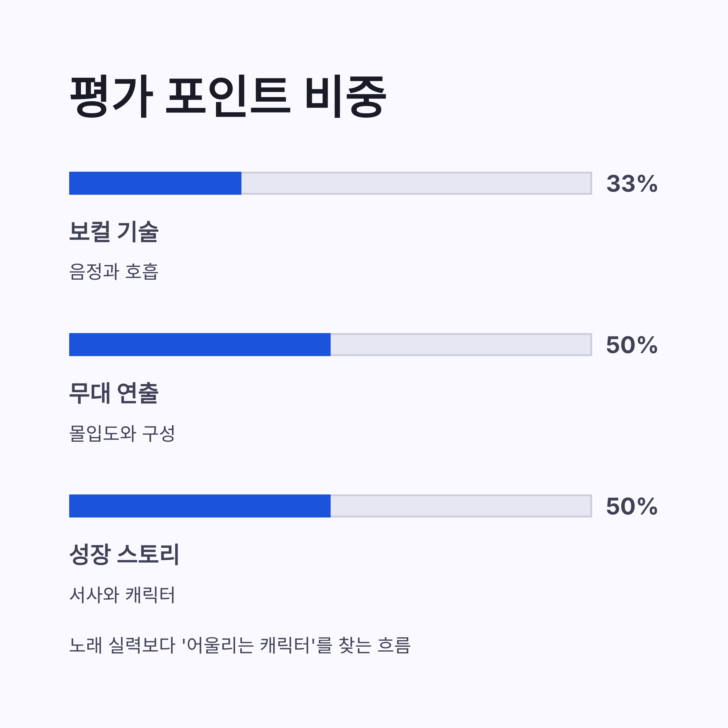The height and width of the screenshot is (728, 728).
Task: Click the gray unfilled part of the 보컬 기술 bar
Action: pyautogui.click(x=416, y=183)
